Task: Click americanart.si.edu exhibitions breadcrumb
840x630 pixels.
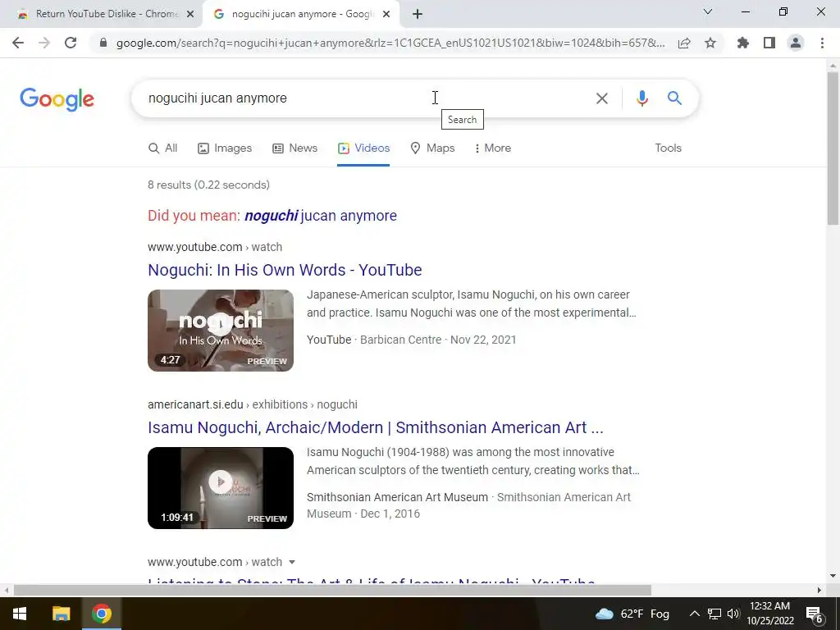Action: pyautogui.click(x=253, y=404)
